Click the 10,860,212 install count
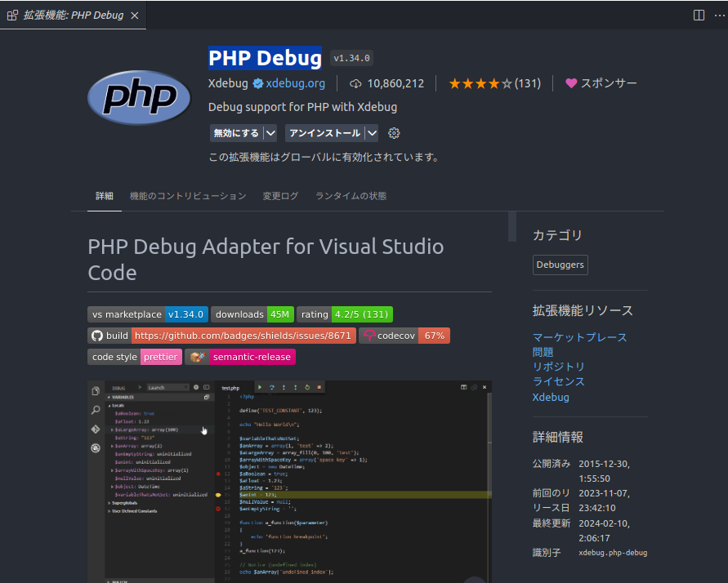 coord(395,83)
